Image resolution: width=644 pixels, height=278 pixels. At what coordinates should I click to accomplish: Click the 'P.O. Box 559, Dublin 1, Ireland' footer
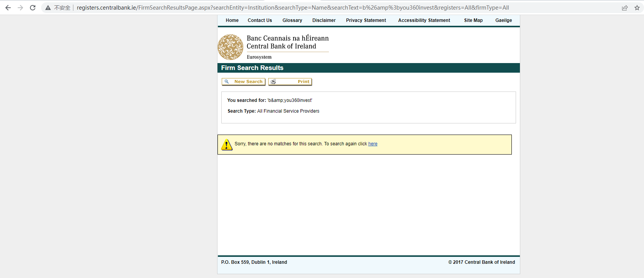pos(254,262)
